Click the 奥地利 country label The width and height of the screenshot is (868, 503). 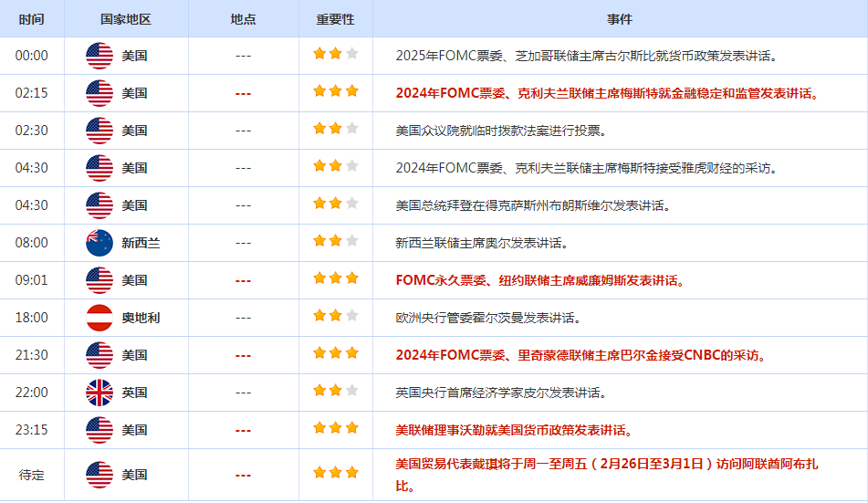coord(141,318)
